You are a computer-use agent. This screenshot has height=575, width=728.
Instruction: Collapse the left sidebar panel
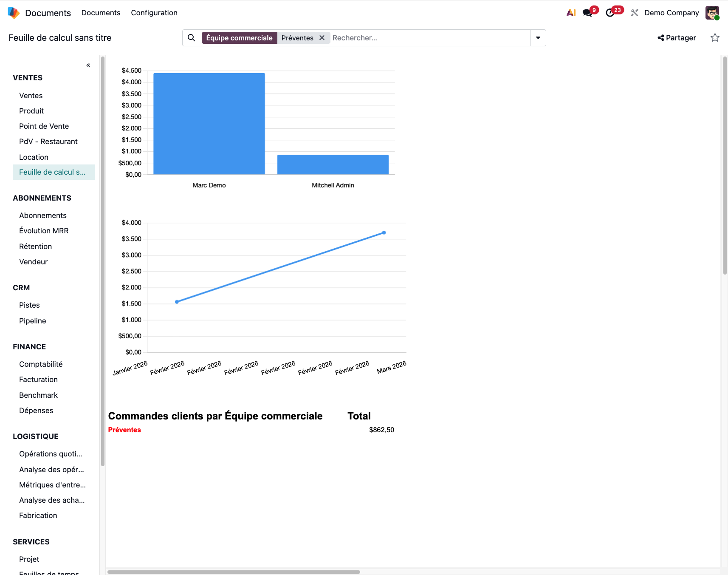tap(88, 65)
